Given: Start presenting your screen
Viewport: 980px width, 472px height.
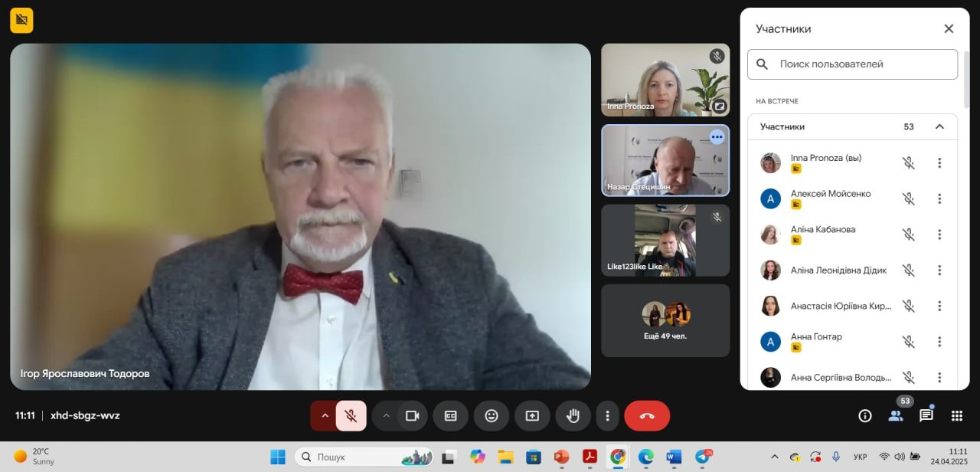Looking at the screenshot, I should (x=532, y=415).
